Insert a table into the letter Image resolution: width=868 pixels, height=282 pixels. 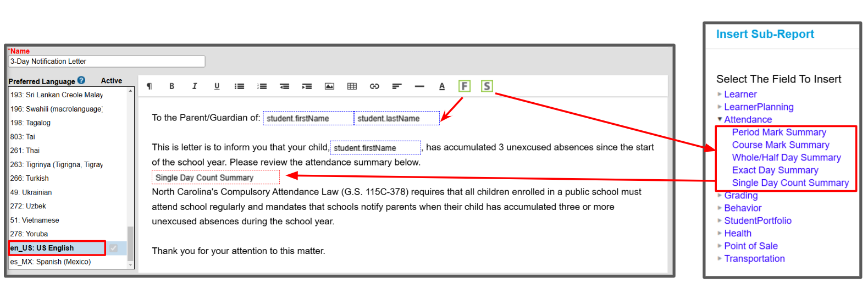(352, 86)
